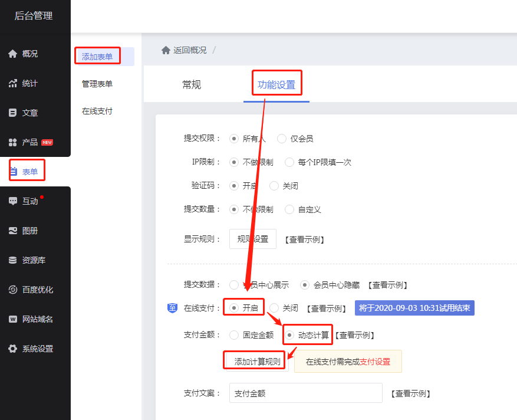Image resolution: width=517 pixels, height=420 pixels.
Task: Select 每个IP限填一次 radio option
Action: [289, 162]
